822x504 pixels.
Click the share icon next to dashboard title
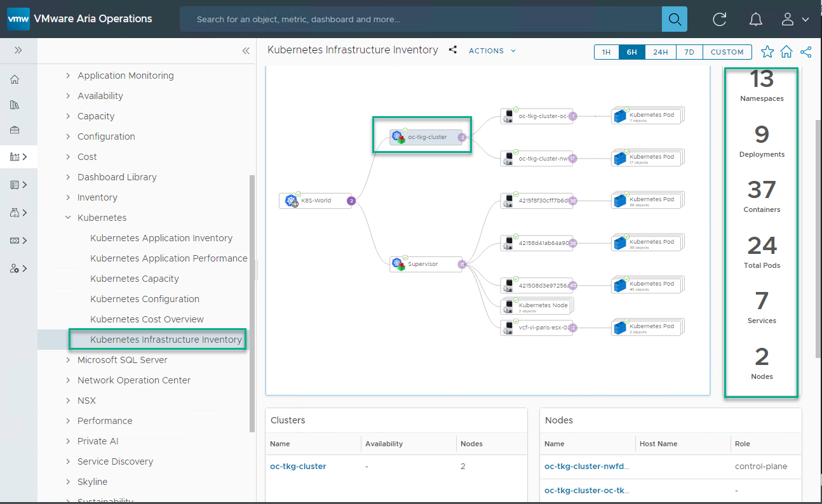click(453, 50)
